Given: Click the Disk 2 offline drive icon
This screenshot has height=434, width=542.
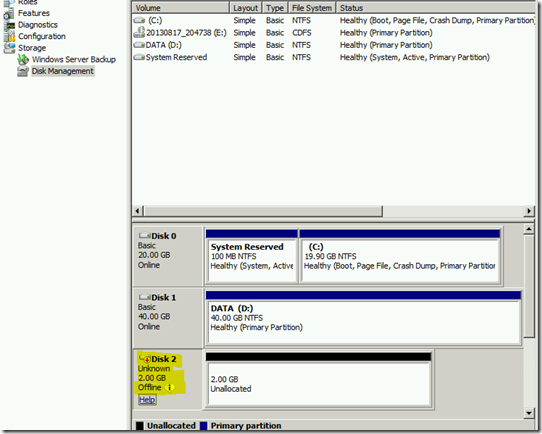Looking at the screenshot, I should pyautogui.click(x=145, y=359).
